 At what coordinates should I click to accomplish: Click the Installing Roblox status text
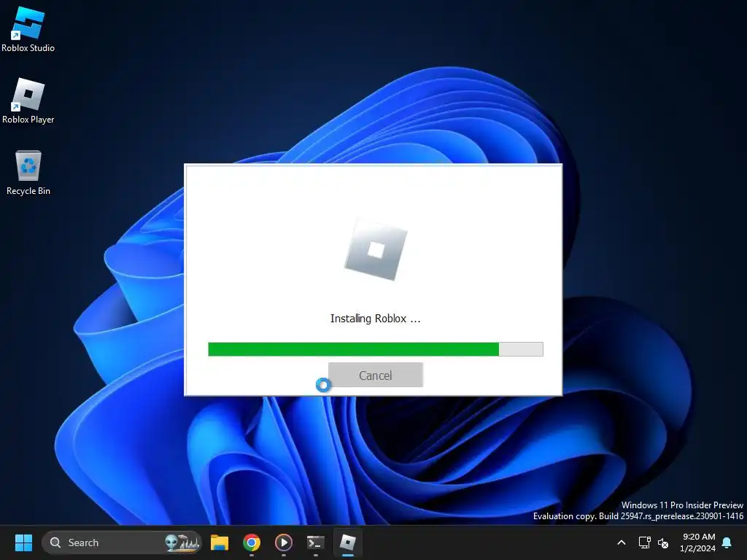click(x=376, y=319)
